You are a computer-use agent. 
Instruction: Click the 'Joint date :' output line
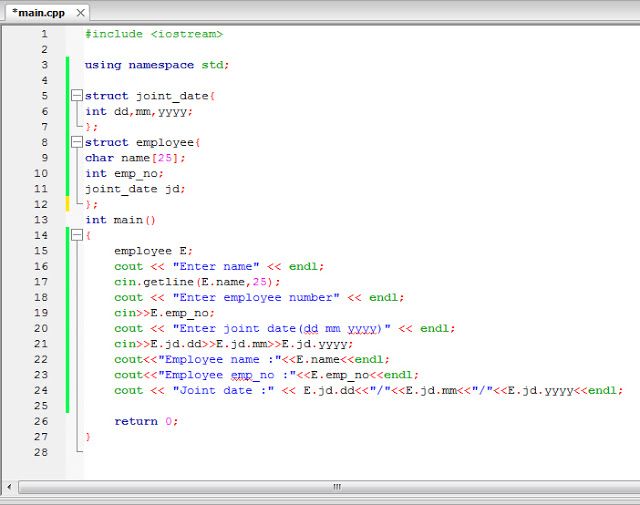pyautogui.click(x=369, y=390)
